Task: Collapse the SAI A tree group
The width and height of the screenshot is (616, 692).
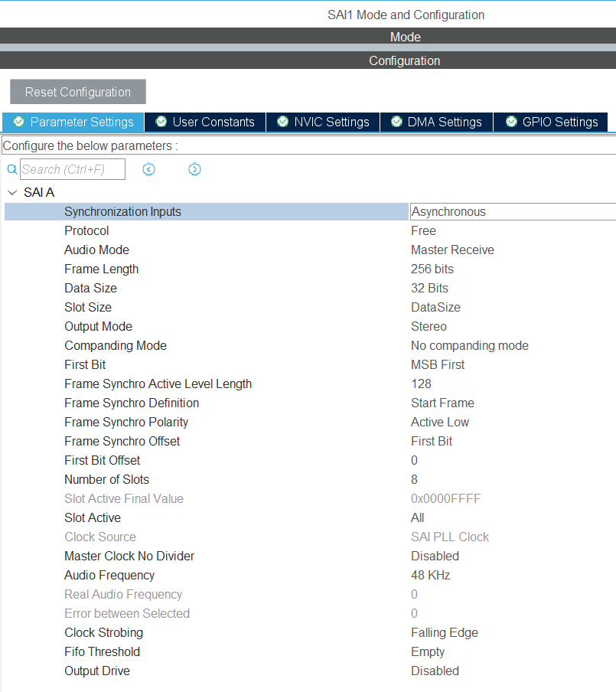Action: [12, 192]
